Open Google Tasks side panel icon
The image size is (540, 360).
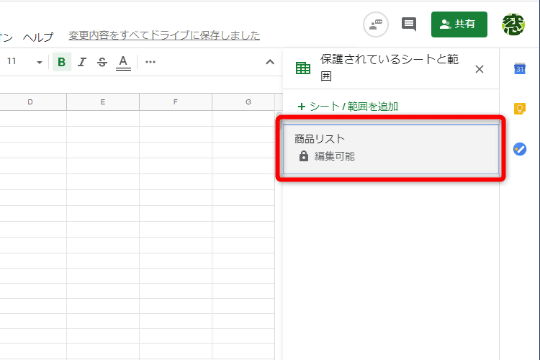(520, 149)
